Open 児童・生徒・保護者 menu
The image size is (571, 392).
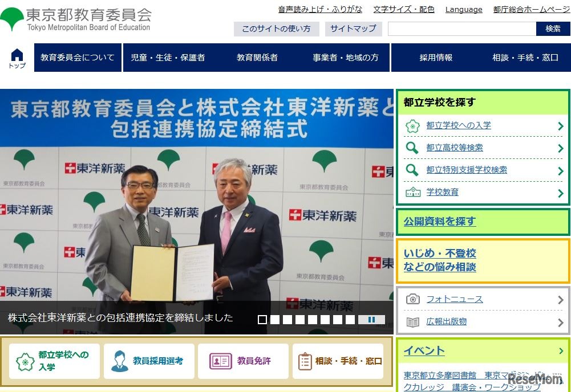coord(168,58)
